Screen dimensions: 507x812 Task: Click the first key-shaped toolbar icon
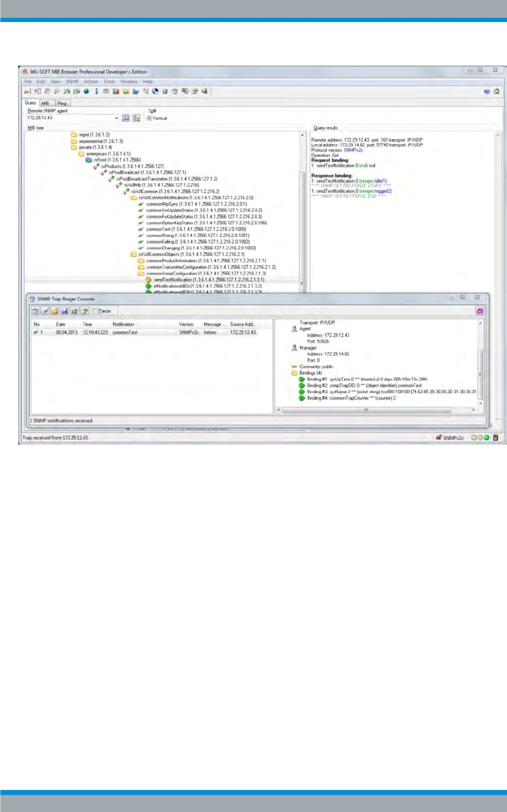point(27,91)
